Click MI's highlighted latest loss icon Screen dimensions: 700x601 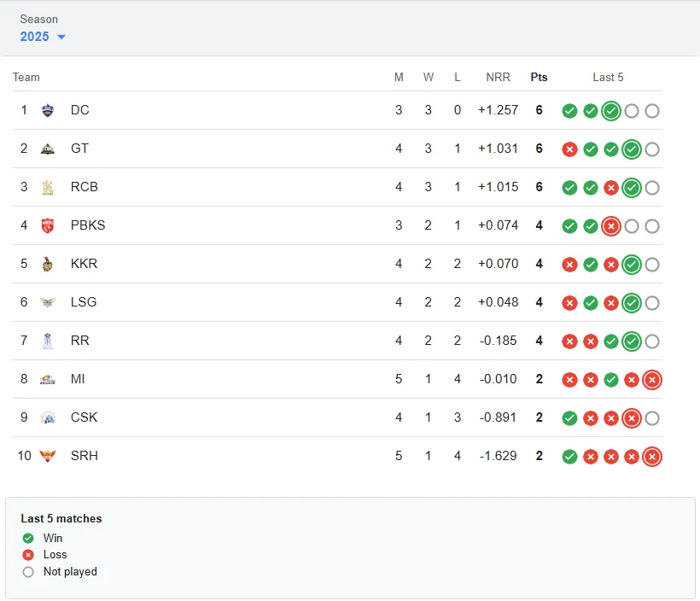point(652,380)
